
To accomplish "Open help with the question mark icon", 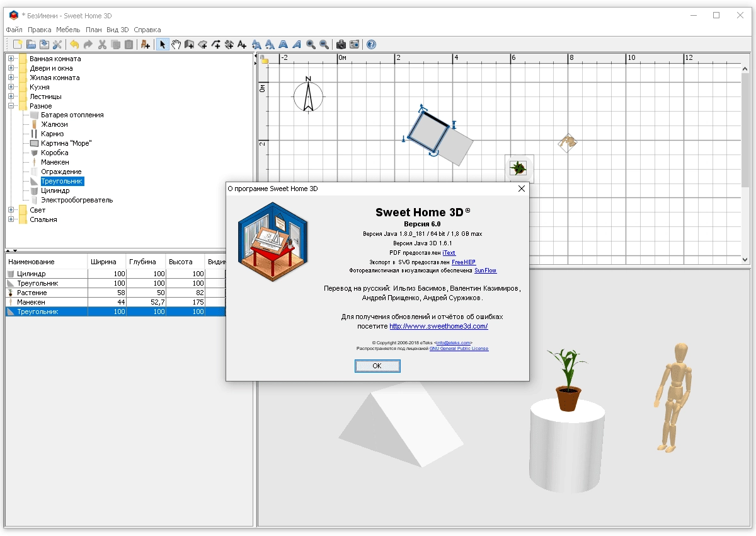I will [x=371, y=44].
